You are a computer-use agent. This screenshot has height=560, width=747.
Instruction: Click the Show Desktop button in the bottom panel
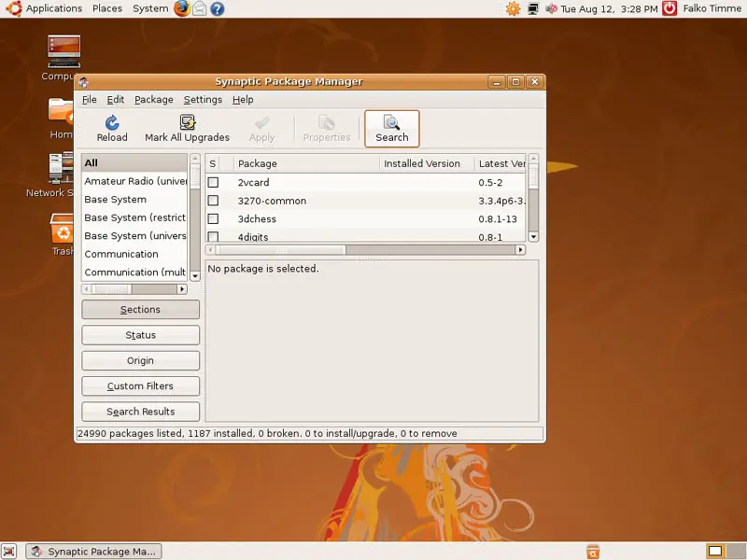coord(9,551)
